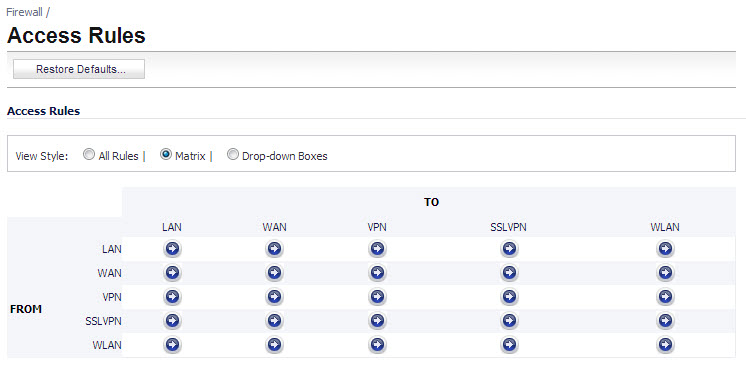This screenshot has width=746, height=365.
Task: Open LAN to VPN rules arrow
Action: pyautogui.click(x=377, y=249)
